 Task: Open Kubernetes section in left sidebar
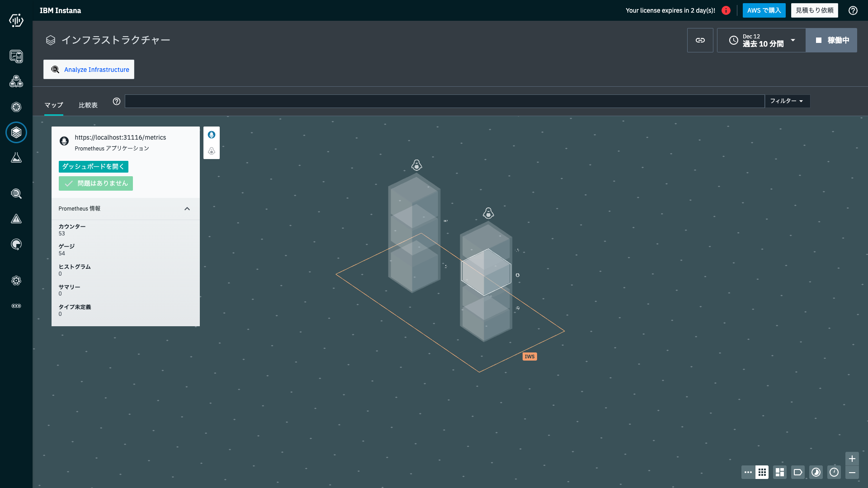(x=16, y=107)
